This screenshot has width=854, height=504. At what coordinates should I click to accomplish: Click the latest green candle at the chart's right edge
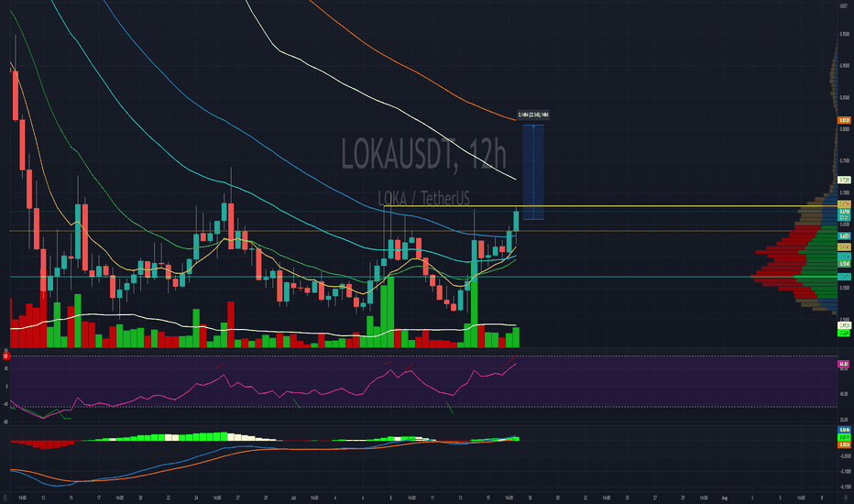(516, 220)
